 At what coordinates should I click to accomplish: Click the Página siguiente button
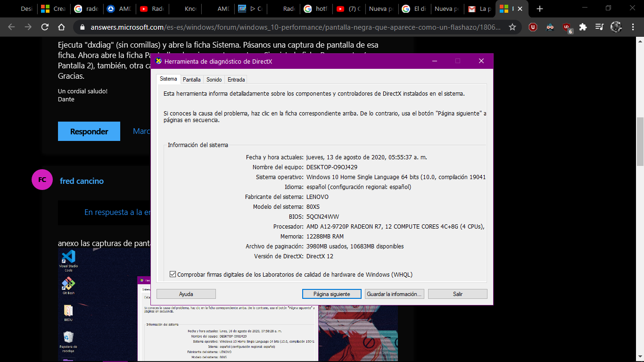[x=332, y=294]
